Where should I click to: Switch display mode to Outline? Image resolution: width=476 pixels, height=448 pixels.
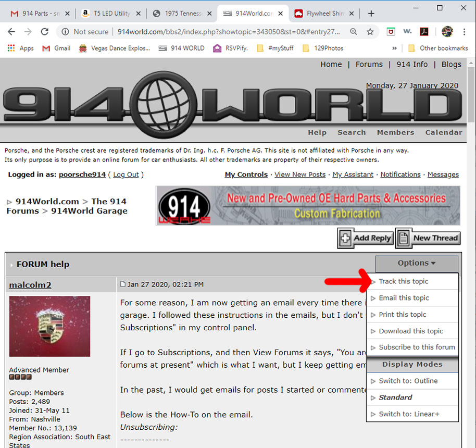pos(412,381)
